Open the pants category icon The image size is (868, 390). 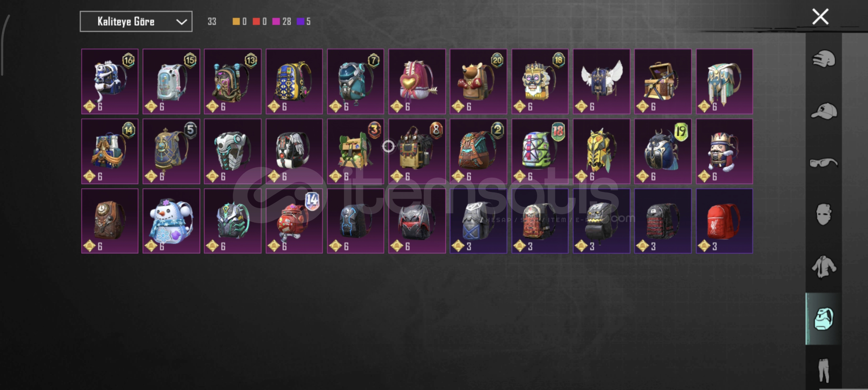824,370
